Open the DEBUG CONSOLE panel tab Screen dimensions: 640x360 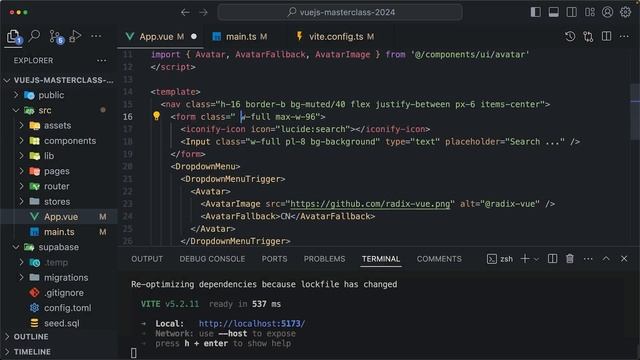point(212,259)
